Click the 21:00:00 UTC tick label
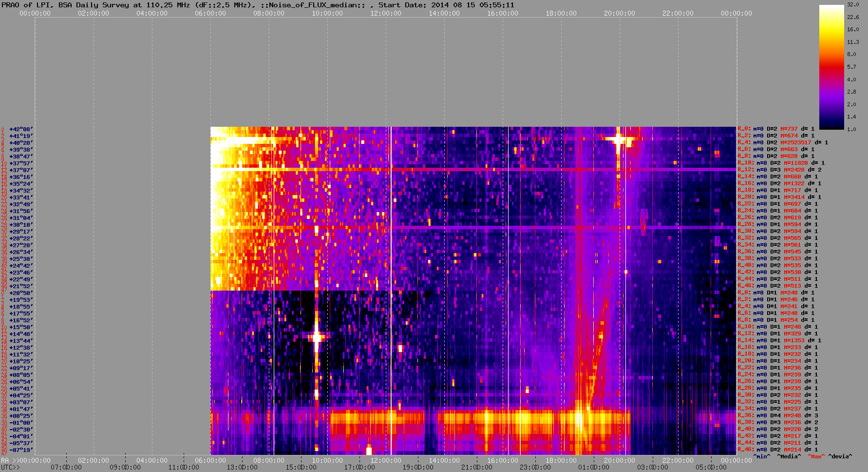The image size is (868, 472). tap(476, 467)
